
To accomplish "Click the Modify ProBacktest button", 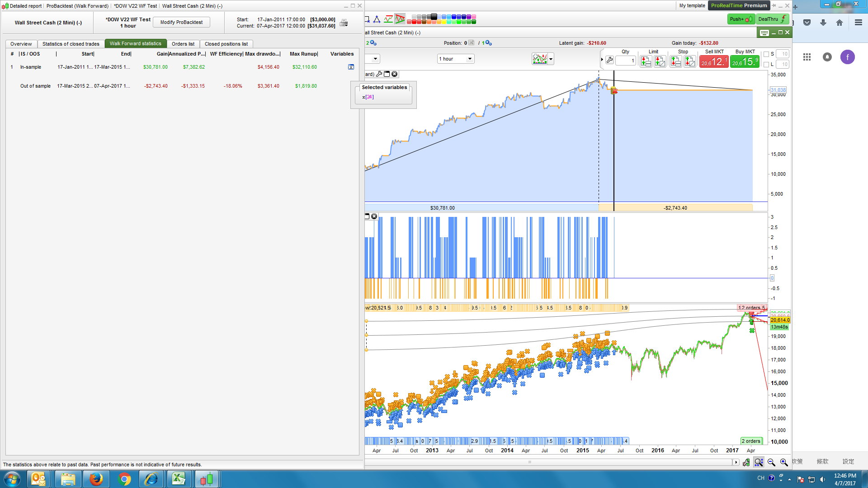I will (181, 22).
